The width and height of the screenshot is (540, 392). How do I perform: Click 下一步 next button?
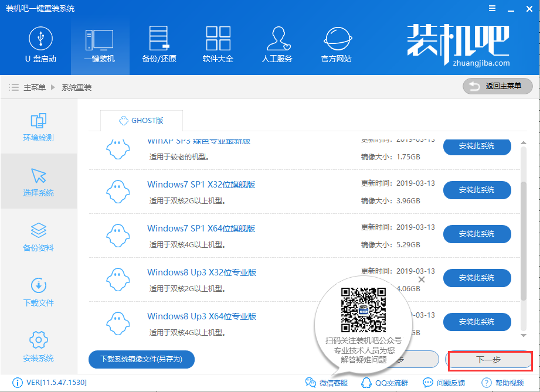tap(488, 360)
